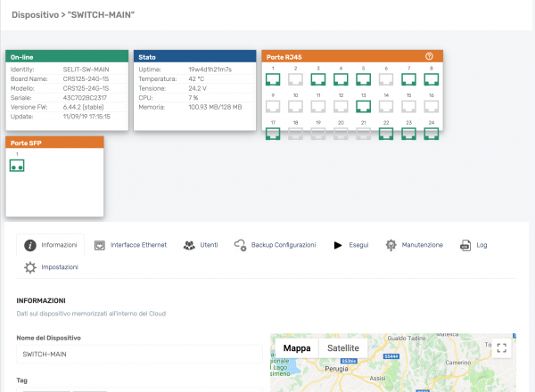This screenshot has height=392, width=535.
Task: Select active RJ45 port 24
Action: 432,134
